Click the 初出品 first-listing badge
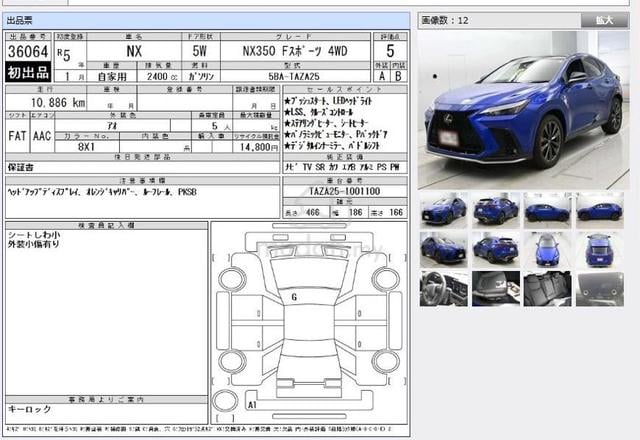Viewport: 640px width, 440px height. point(28,72)
